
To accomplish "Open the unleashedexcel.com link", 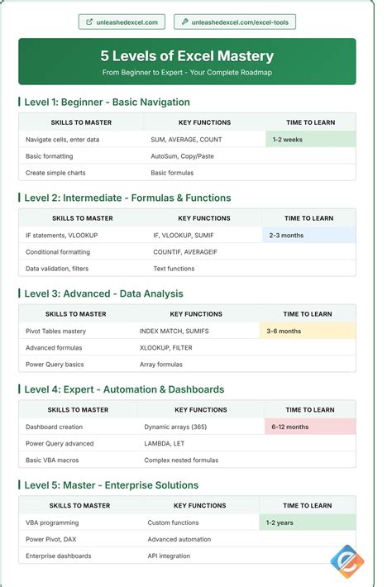I will 122,22.
